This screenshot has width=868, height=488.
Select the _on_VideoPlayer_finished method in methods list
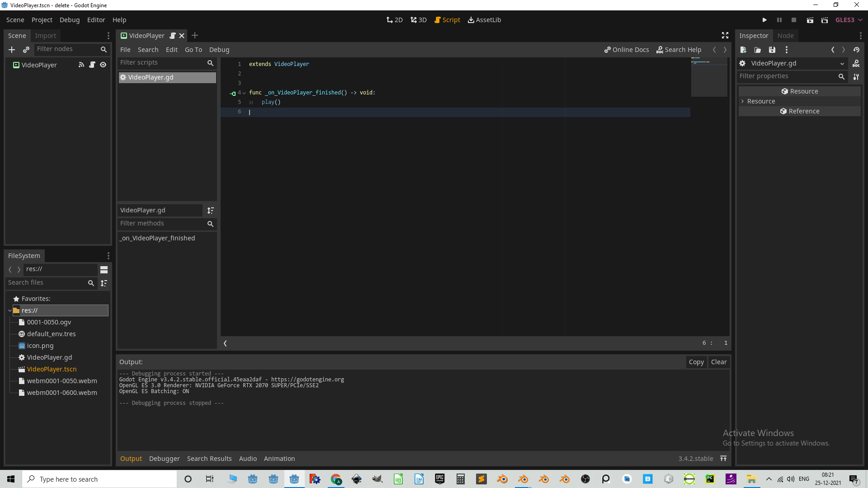coord(157,238)
